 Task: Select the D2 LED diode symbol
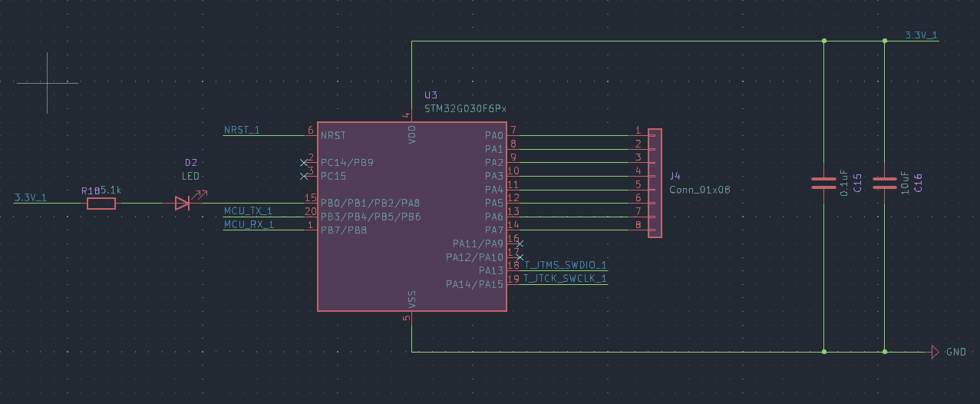183,203
